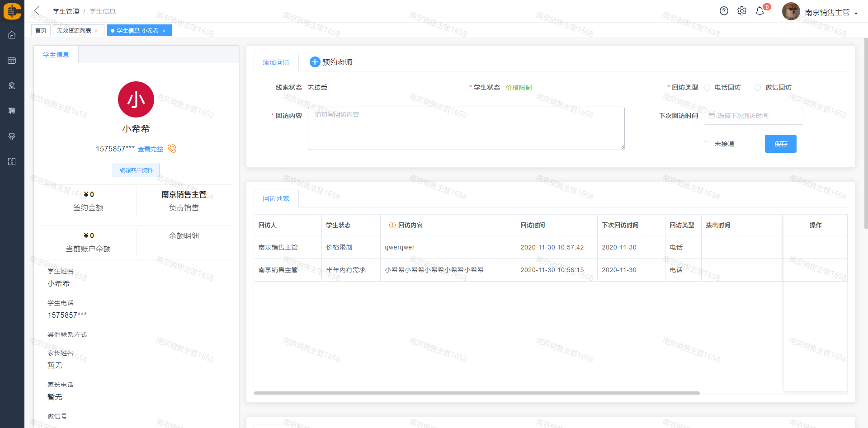The height and width of the screenshot is (428, 868).
Task: Open the settings gear icon
Action: pos(742,11)
